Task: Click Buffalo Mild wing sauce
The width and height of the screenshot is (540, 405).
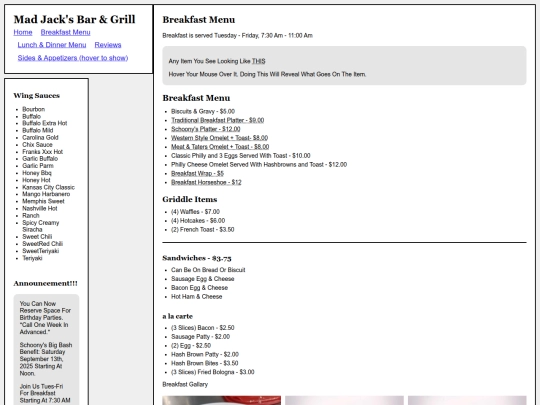Action: [x=38, y=131]
